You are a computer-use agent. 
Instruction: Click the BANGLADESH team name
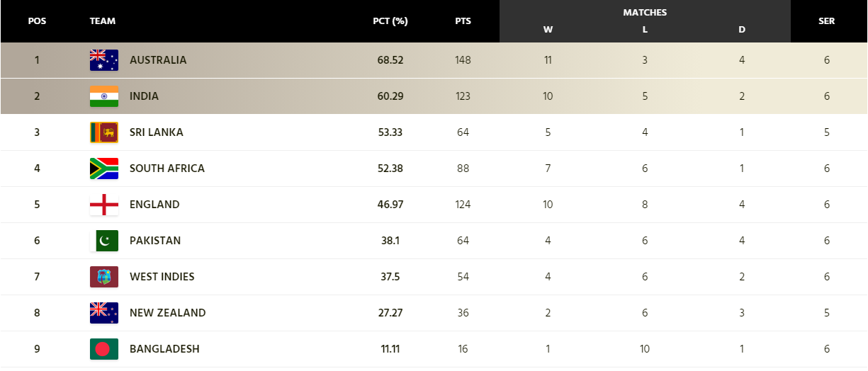pyautogui.click(x=164, y=349)
